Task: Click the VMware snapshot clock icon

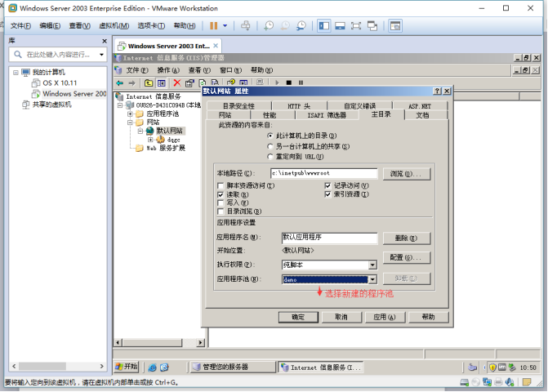Action: [270, 25]
